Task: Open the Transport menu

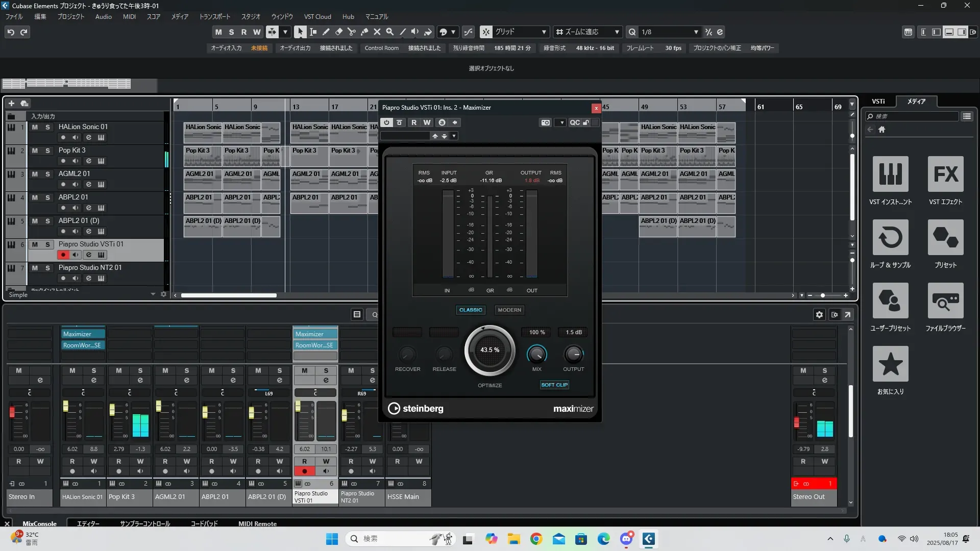Action: point(214,17)
